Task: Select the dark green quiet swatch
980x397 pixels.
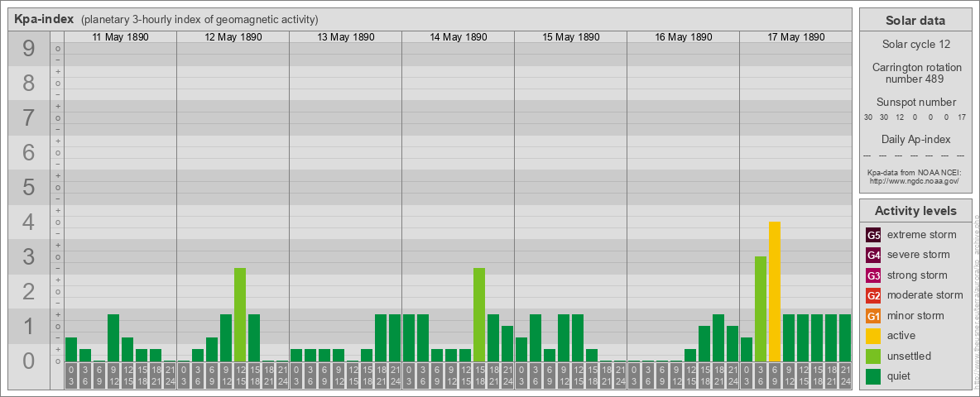Action: [873, 375]
